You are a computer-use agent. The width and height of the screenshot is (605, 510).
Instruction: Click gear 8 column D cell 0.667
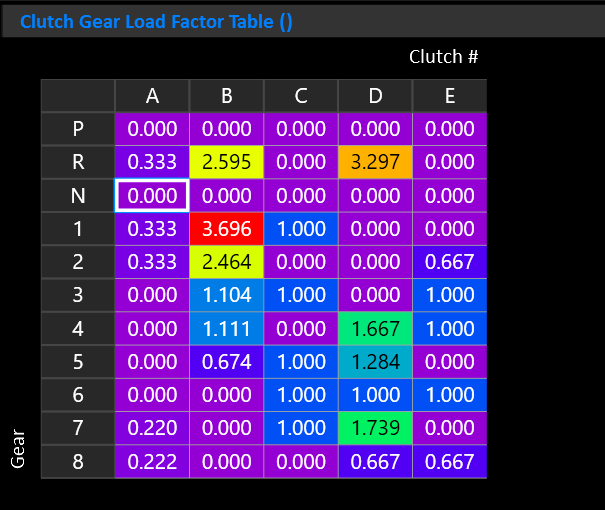pyautogui.click(x=375, y=462)
